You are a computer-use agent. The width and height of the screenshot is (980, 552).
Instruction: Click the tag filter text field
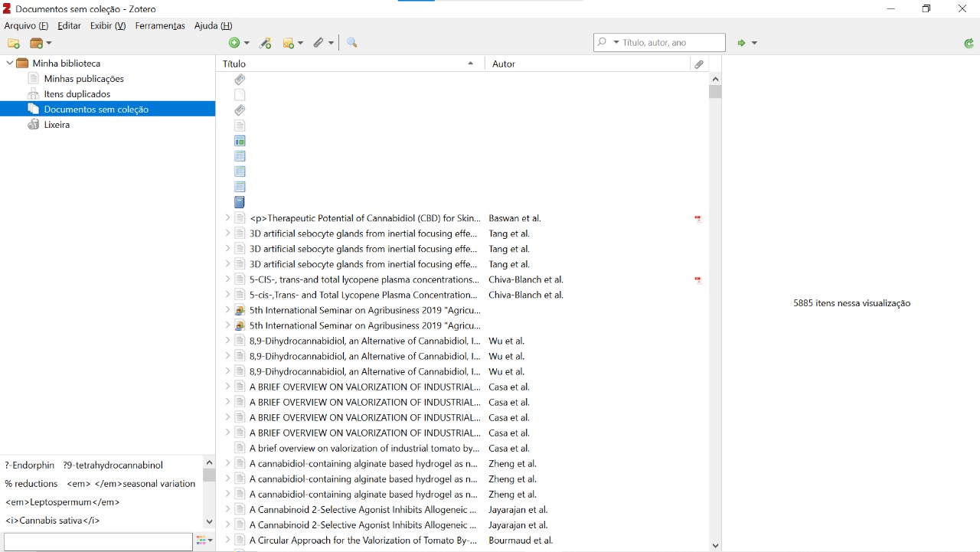(98, 541)
